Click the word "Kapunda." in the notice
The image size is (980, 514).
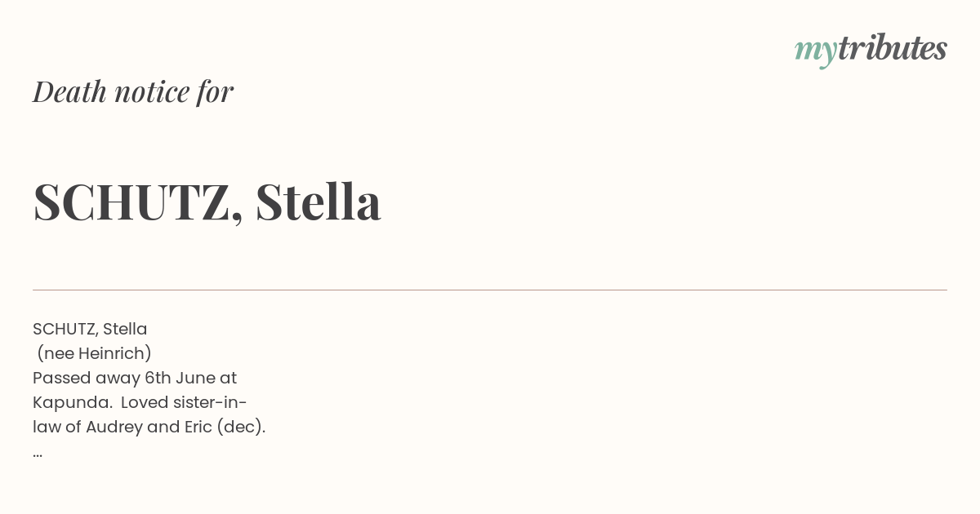point(73,402)
